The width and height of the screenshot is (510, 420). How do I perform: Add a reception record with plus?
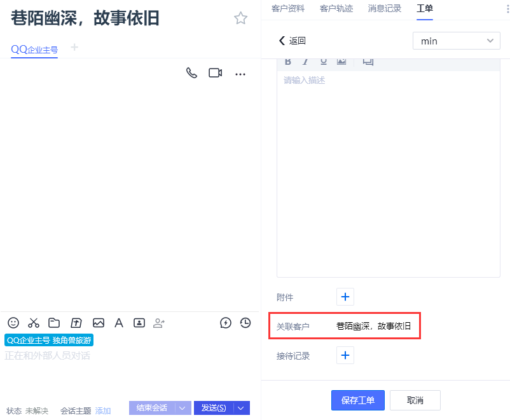[345, 355]
